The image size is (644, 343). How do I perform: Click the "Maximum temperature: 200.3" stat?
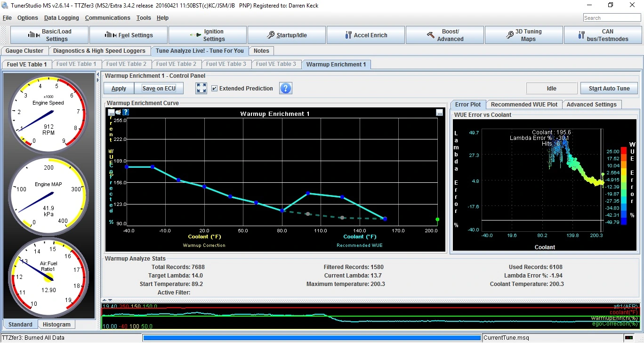346,284
